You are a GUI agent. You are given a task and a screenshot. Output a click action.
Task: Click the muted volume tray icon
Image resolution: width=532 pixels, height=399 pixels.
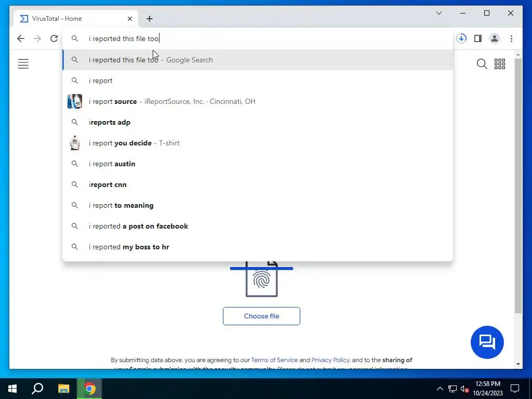tap(464, 389)
